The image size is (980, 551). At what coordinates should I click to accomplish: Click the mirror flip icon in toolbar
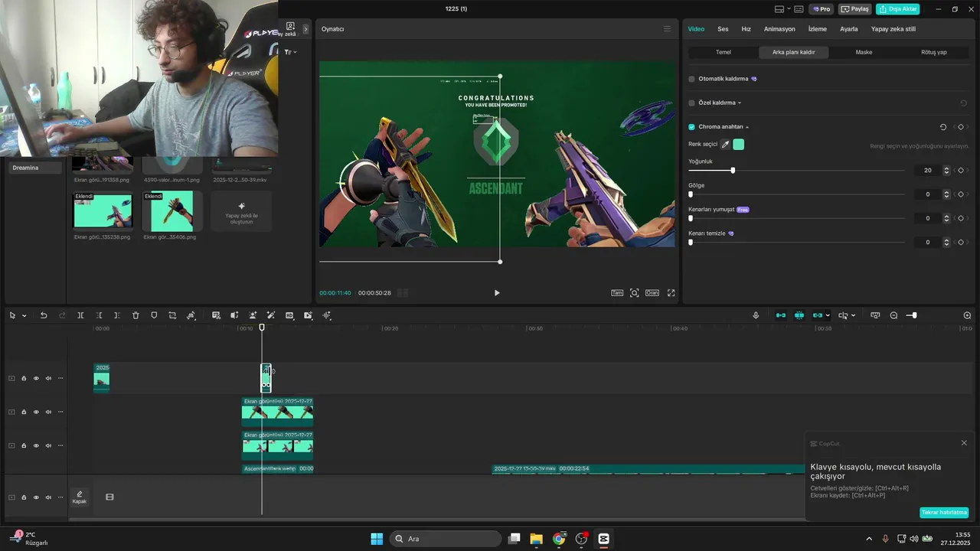click(234, 315)
